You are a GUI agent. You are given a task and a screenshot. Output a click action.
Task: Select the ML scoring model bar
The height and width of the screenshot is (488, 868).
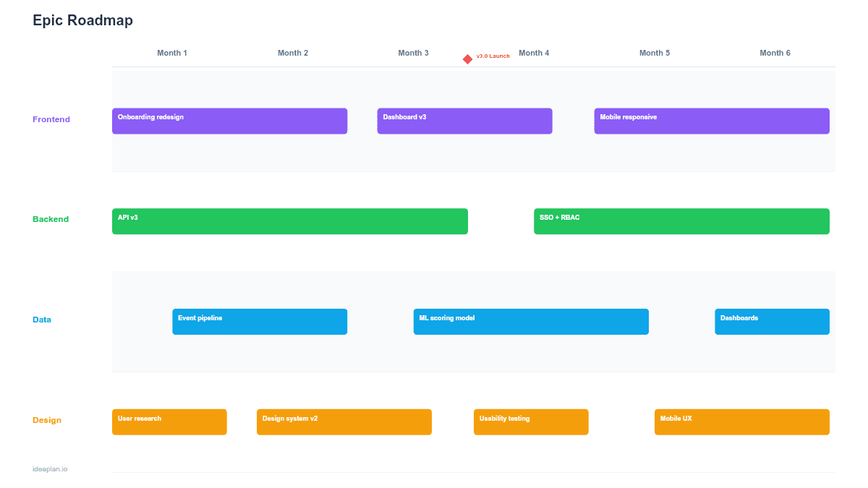(x=531, y=321)
